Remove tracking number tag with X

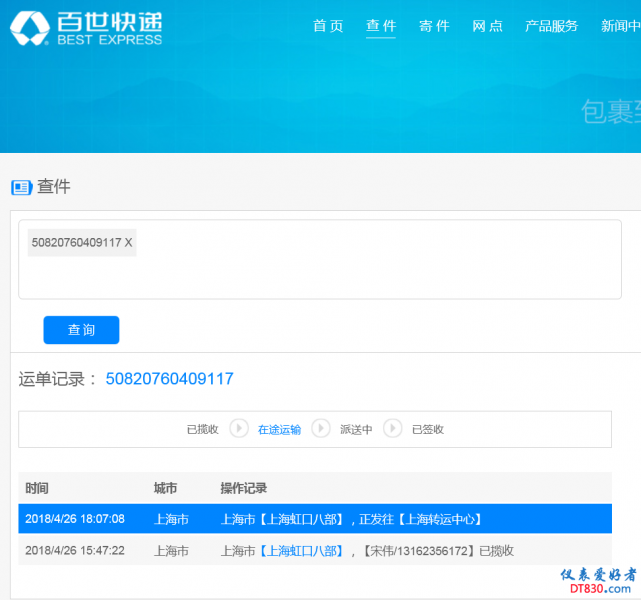point(128,242)
